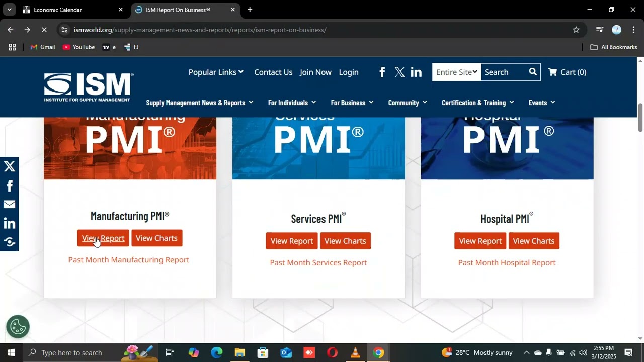Open ISM LinkedIn icon in header
The image size is (644, 362).
416,72
